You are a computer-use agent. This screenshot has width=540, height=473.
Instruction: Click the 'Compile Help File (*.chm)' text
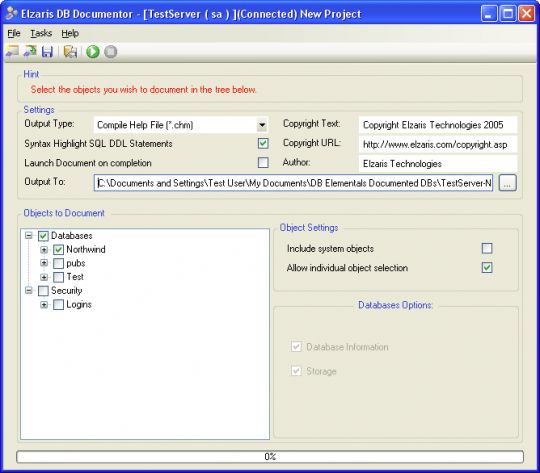[x=145, y=125]
